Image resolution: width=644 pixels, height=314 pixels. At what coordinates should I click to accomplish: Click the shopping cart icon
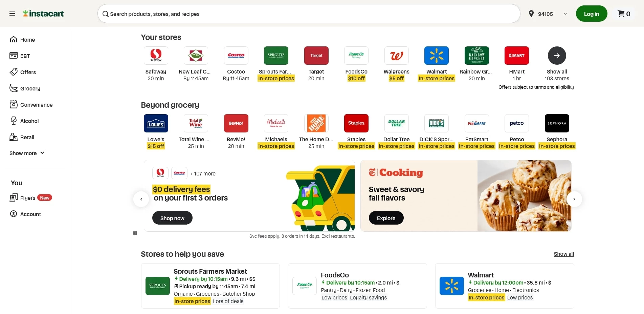tap(622, 14)
